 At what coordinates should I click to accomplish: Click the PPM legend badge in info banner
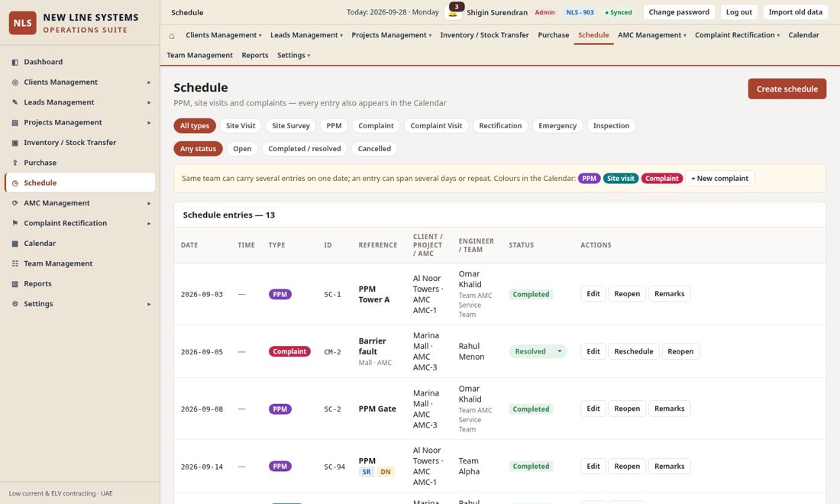pyautogui.click(x=589, y=179)
